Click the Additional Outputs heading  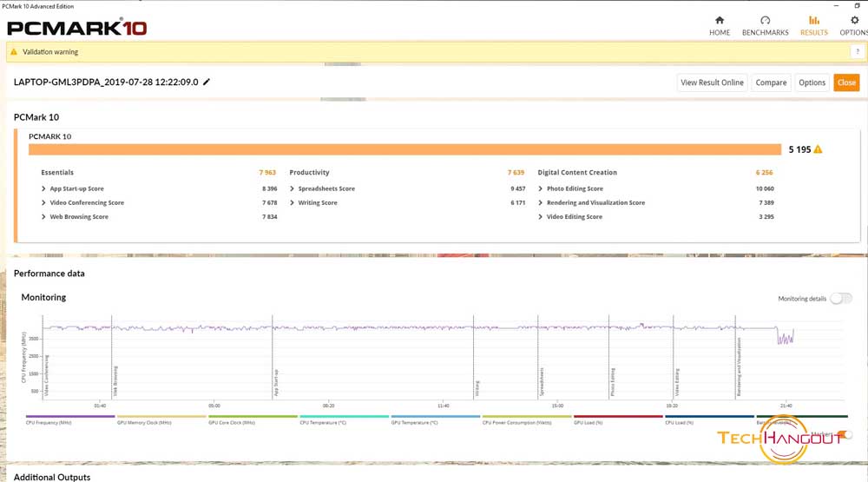52,477
